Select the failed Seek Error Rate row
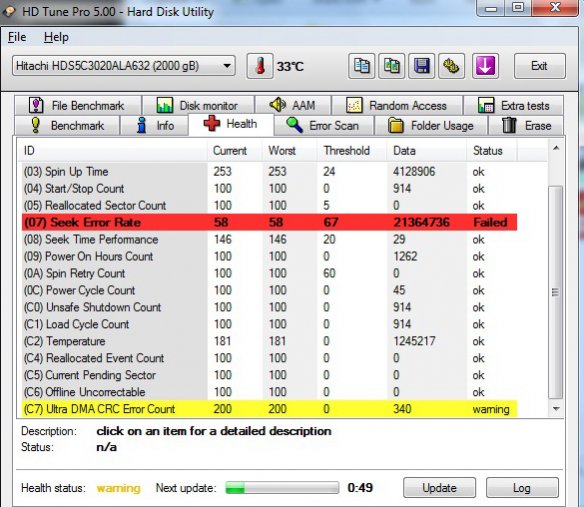Image resolution: width=584 pixels, height=507 pixels. pos(269,222)
